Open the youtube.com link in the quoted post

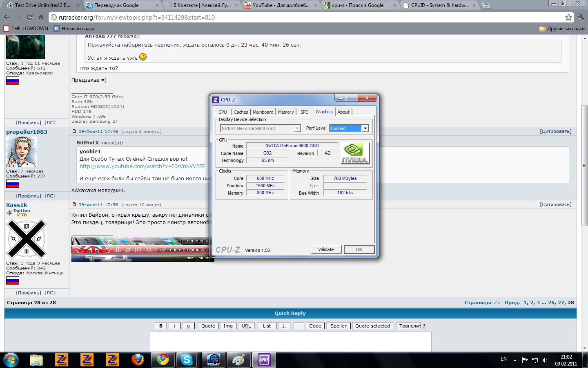[143, 166]
